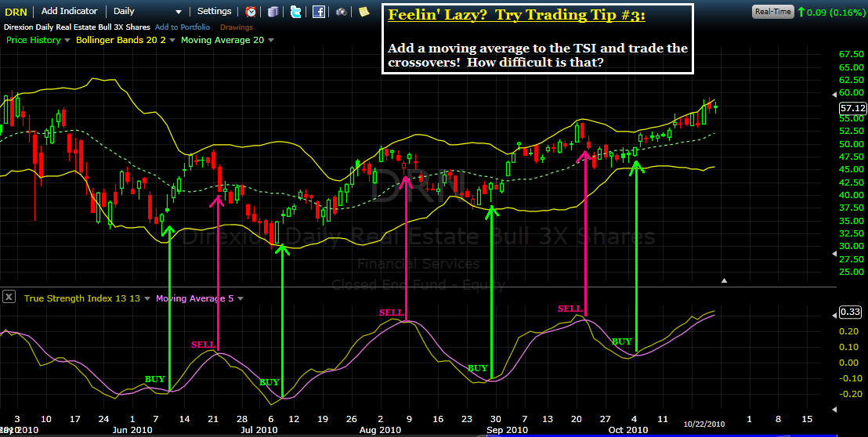Click the Add to Portfolio link
This screenshot has width=868, height=437.
[x=183, y=27]
